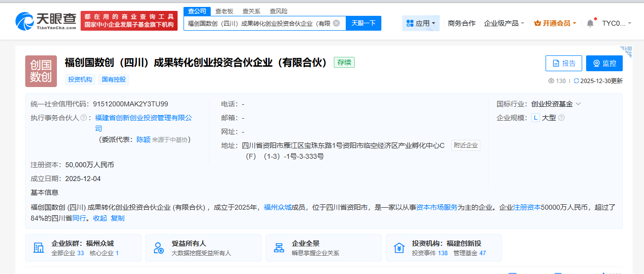
Task: Expand the 企业级产品 dropdown
Action: [x=504, y=23]
